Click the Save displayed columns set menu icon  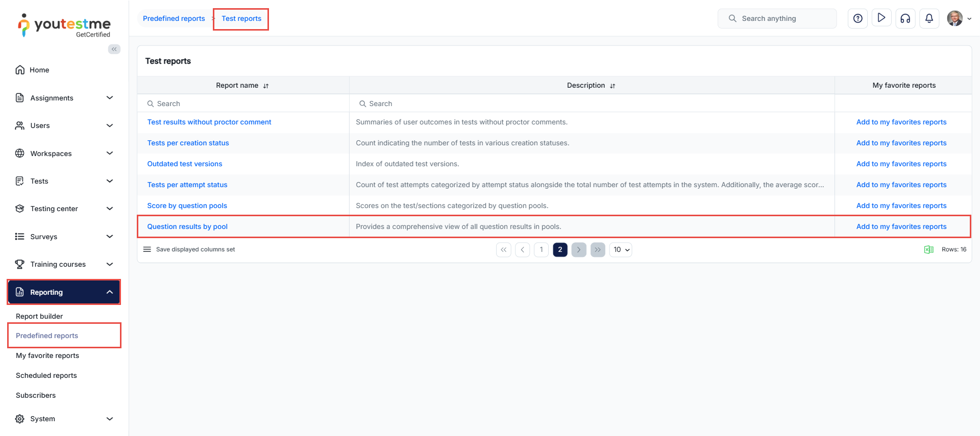tap(147, 249)
